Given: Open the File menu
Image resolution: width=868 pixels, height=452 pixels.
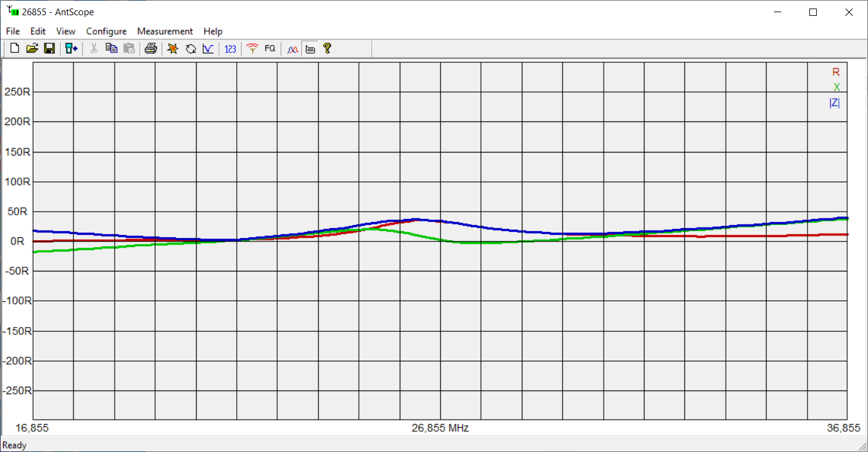Looking at the screenshot, I should tap(13, 31).
